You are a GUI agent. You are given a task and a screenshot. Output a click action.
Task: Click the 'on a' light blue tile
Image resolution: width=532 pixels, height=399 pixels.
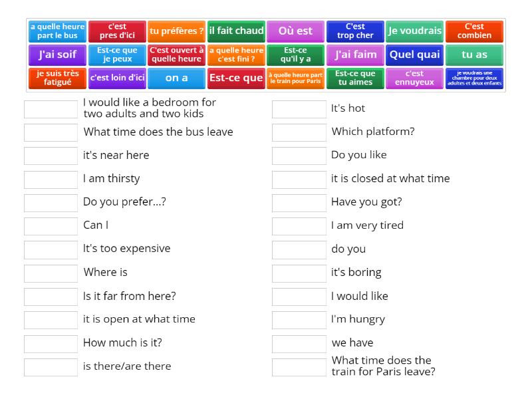point(176,78)
